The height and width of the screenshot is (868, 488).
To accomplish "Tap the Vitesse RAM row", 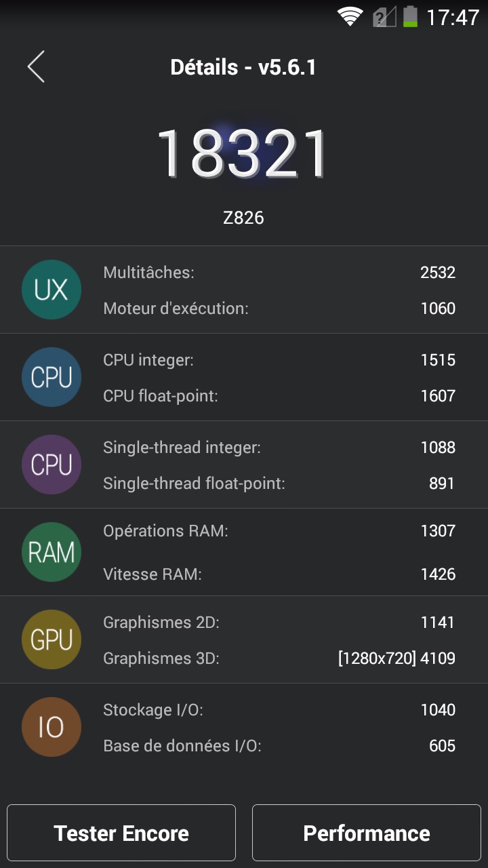I will [x=279, y=574].
